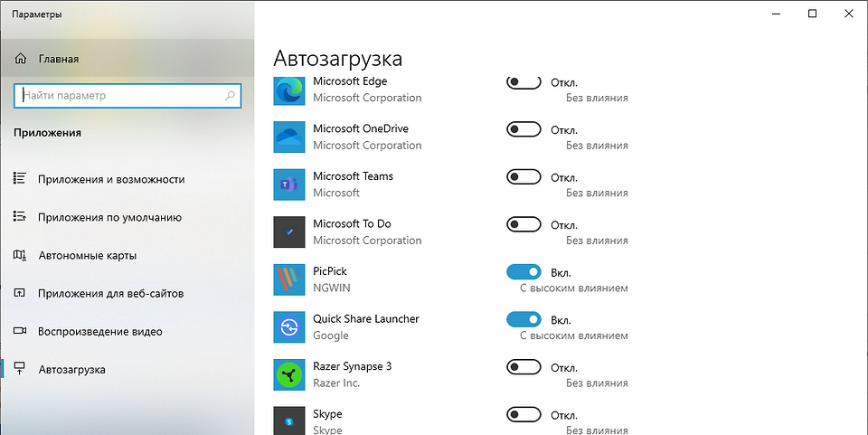Click С высоким влиянием under Quick Share

[574, 336]
